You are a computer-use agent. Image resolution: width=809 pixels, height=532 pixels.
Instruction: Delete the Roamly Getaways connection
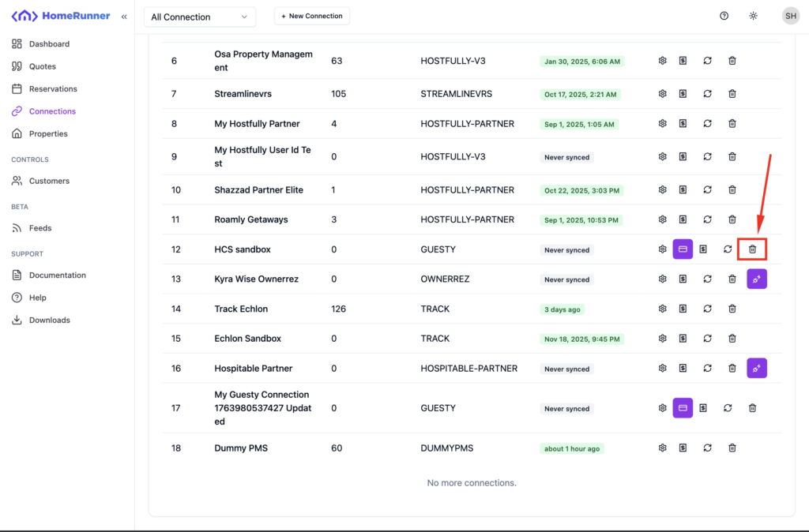click(732, 219)
